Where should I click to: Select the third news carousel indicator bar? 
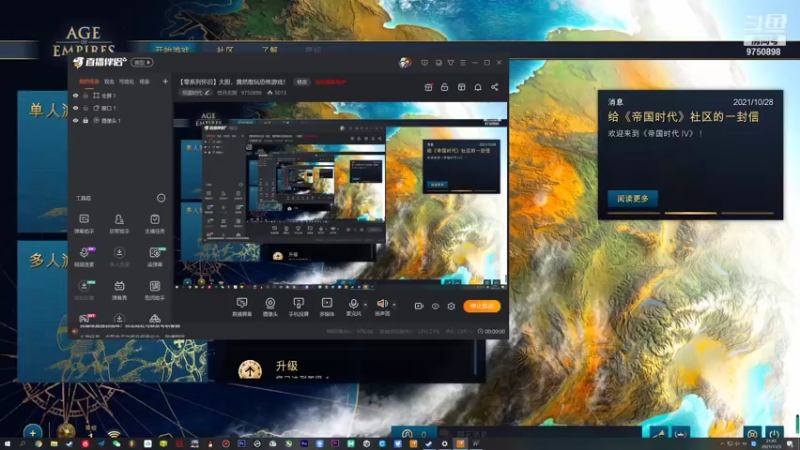click(747, 213)
